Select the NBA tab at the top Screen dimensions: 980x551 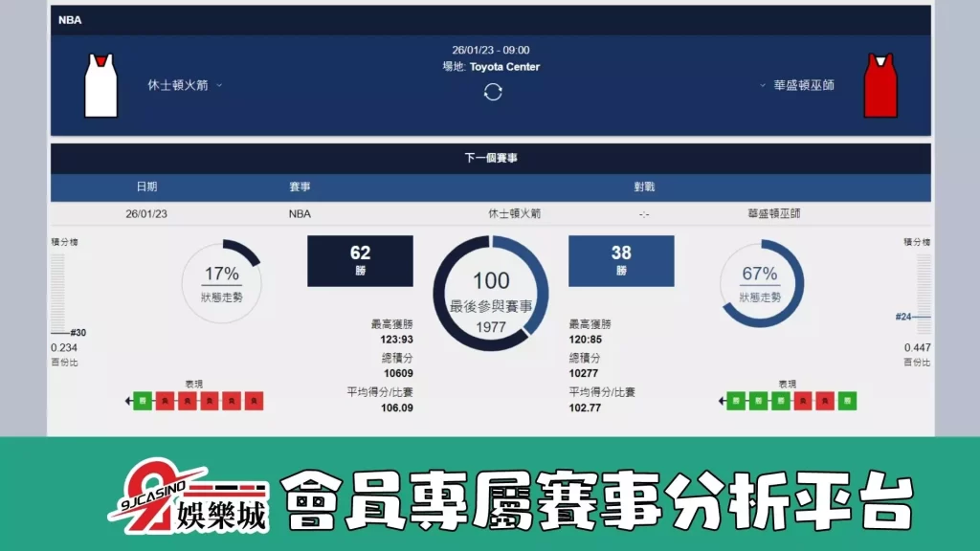[x=71, y=19]
